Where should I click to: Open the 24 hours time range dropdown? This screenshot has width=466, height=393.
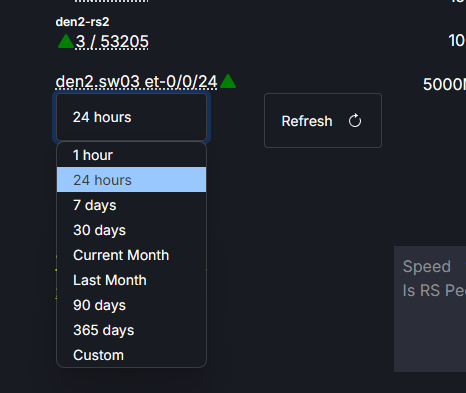(131, 117)
